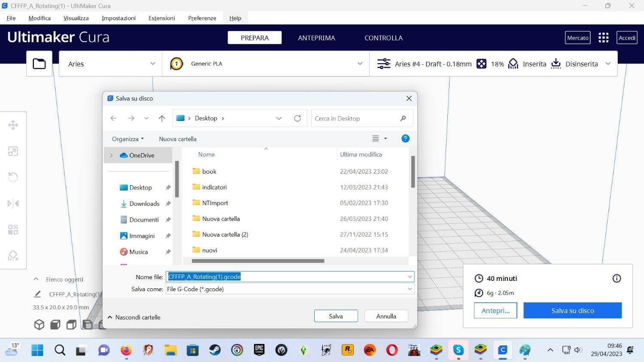Open Windows Start menu
The height and width of the screenshot is (362, 644).
pos(37,350)
